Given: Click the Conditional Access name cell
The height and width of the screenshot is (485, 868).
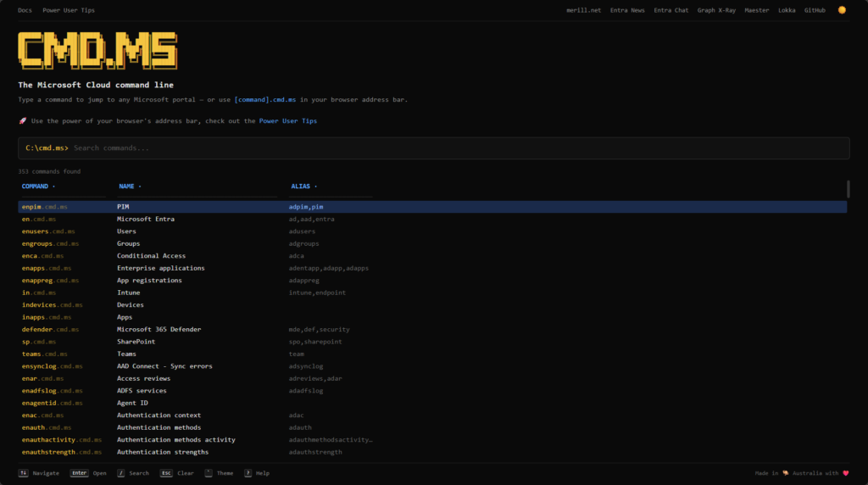Looking at the screenshot, I should tap(151, 256).
